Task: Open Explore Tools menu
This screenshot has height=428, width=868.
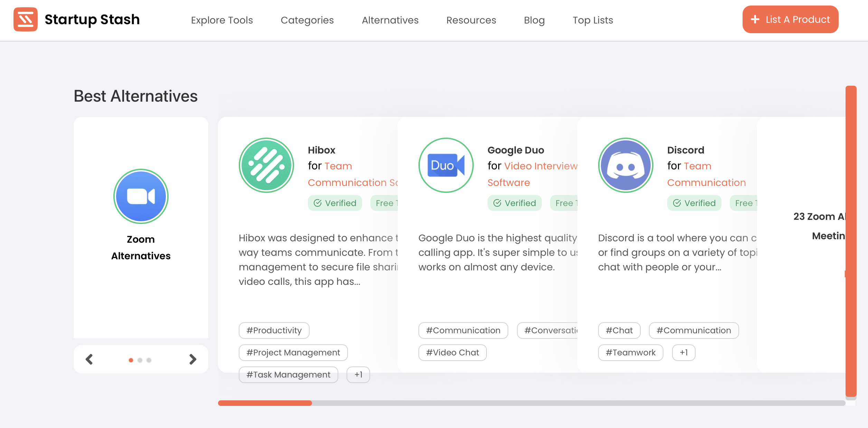Action: [222, 20]
